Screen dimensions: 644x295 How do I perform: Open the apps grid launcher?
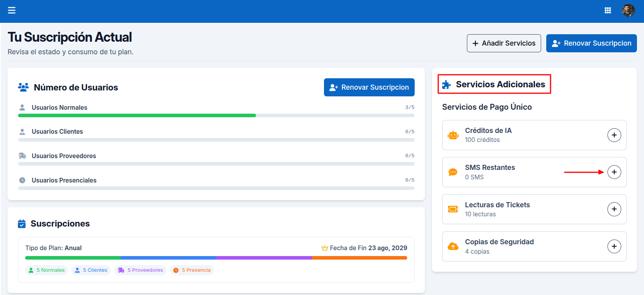coord(607,11)
